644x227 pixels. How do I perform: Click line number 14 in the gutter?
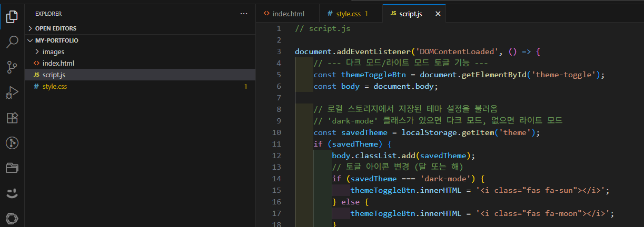pyautogui.click(x=276, y=179)
